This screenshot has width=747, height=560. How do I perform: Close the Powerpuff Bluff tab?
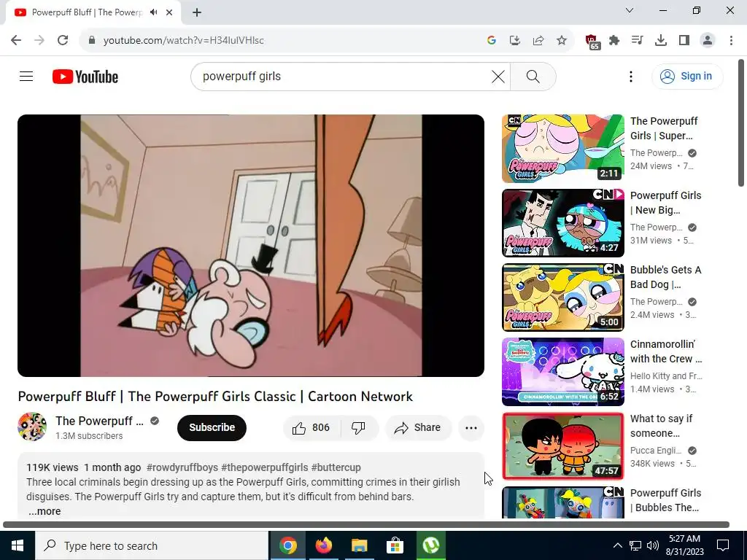(169, 12)
